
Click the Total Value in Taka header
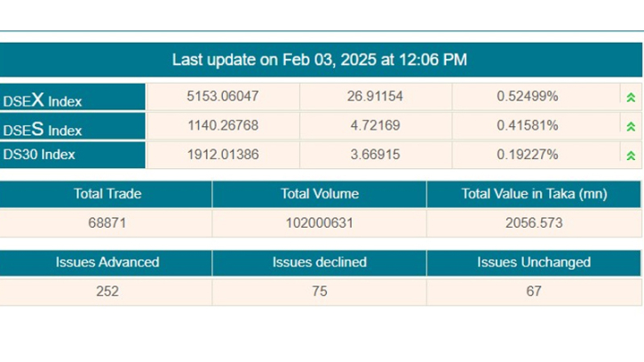[534, 194]
